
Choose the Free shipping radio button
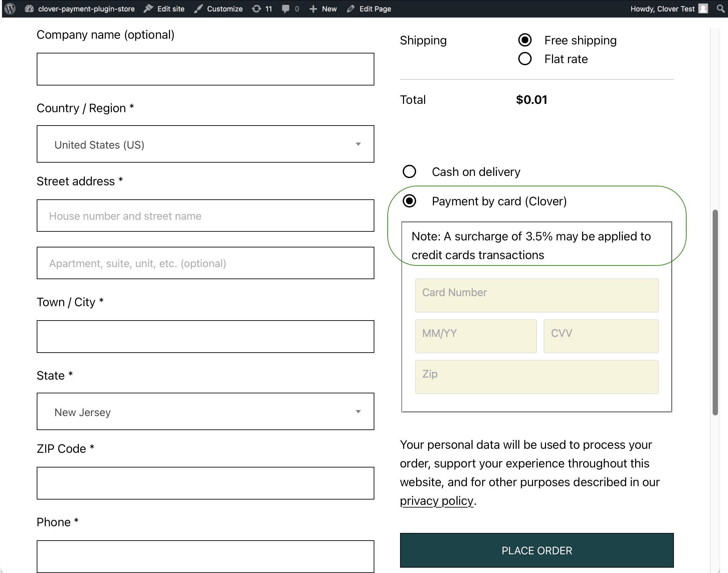point(525,40)
